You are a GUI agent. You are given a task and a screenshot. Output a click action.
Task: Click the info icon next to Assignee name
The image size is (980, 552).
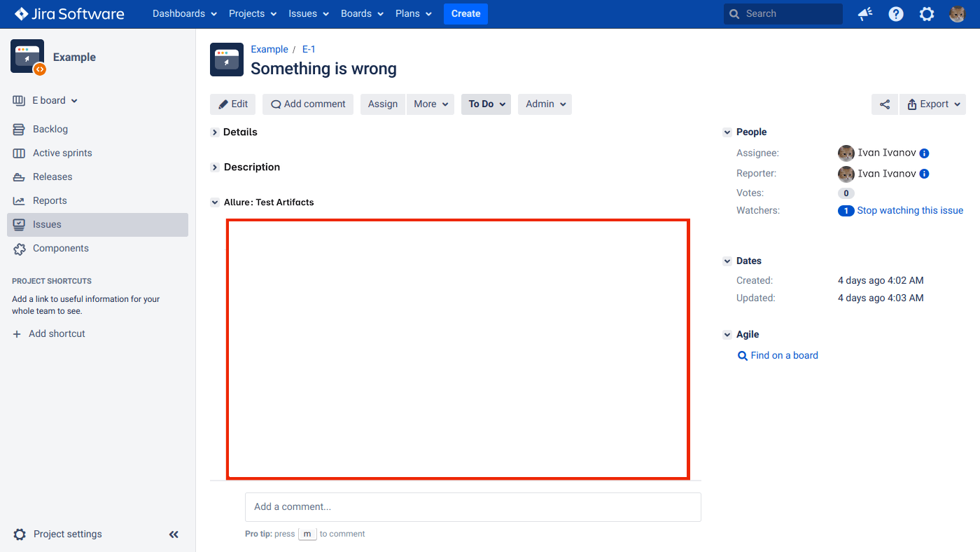tap(924, 153)
